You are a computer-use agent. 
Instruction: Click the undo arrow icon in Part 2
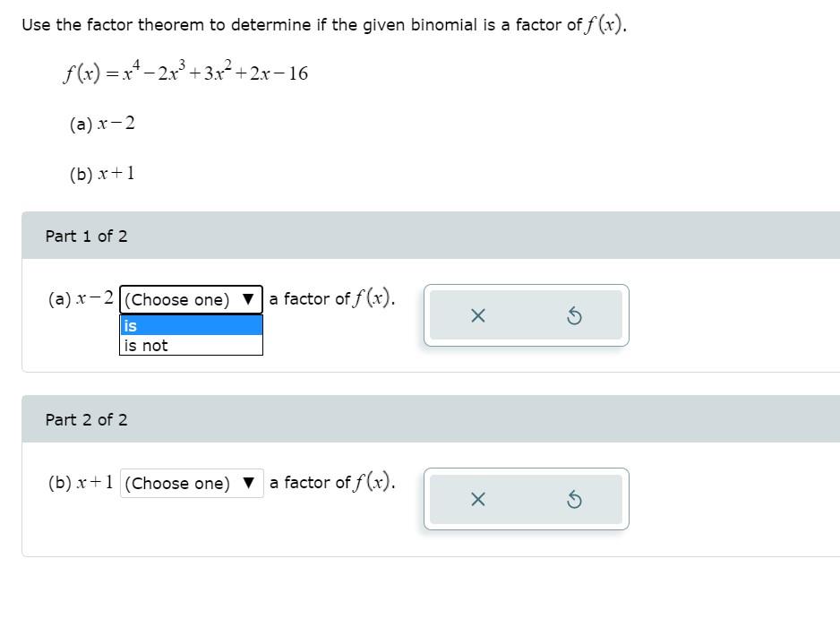[x=576, y=500]
